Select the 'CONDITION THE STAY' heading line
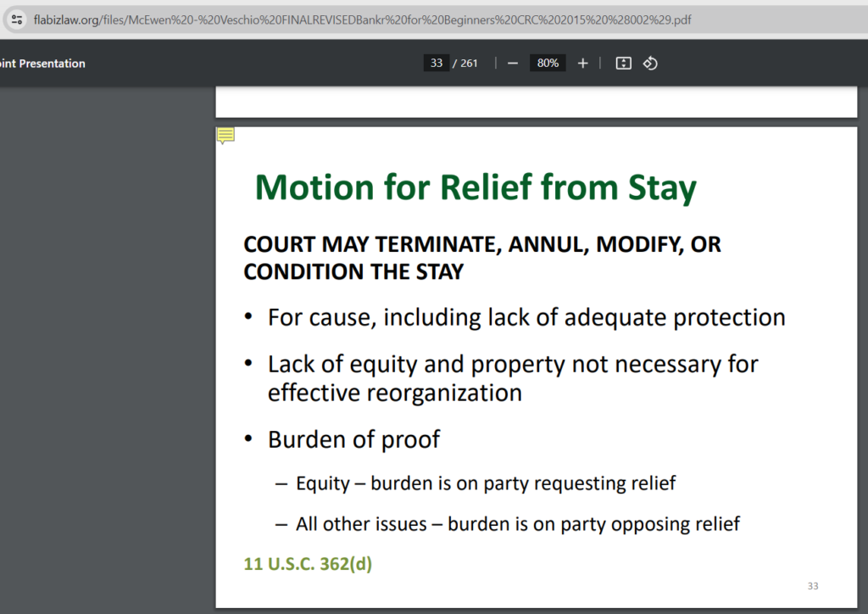This screenshot has height=614, width=868. [353, 272]
